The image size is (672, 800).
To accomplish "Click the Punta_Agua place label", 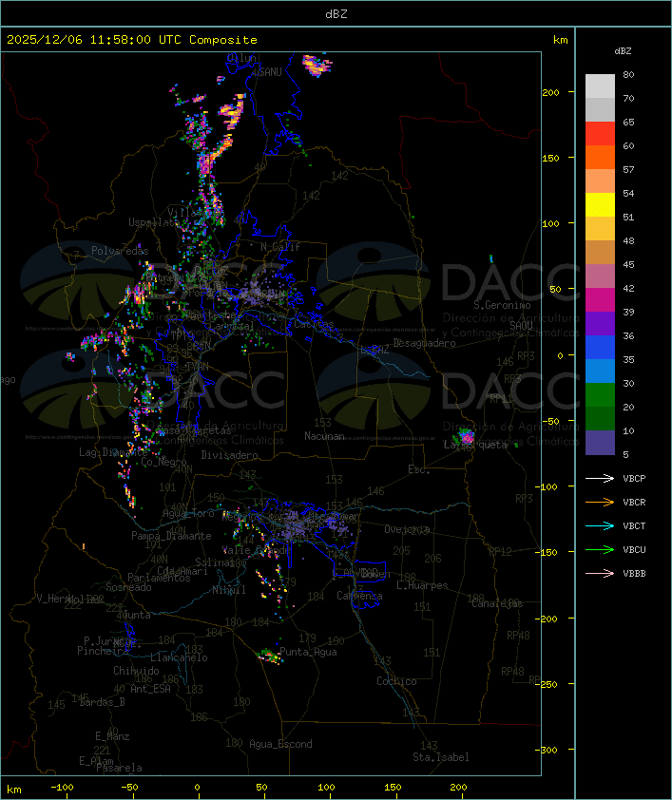I will coord(308,652).
